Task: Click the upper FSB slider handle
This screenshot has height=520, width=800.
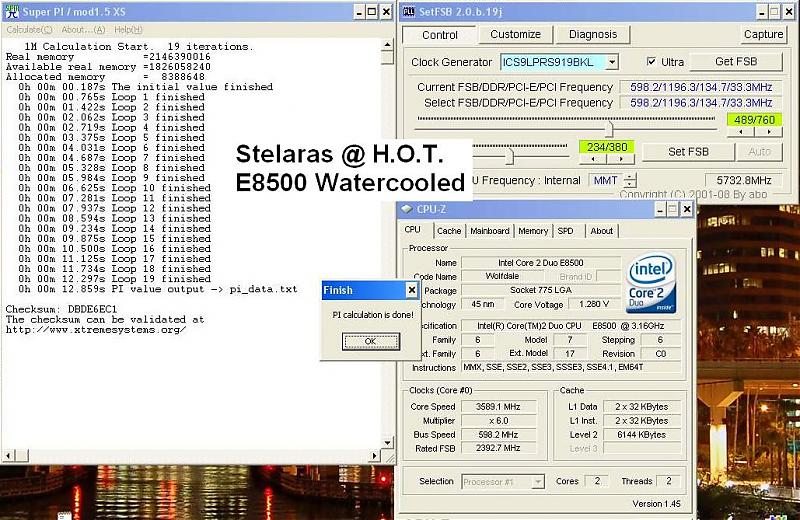Action: pos(609,129)
